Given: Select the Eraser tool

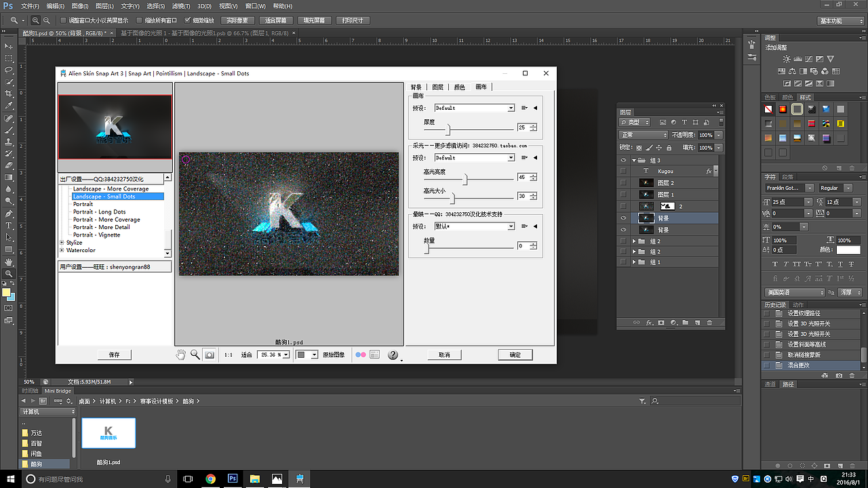Looking at the screenshot, I should coord(9,165).
